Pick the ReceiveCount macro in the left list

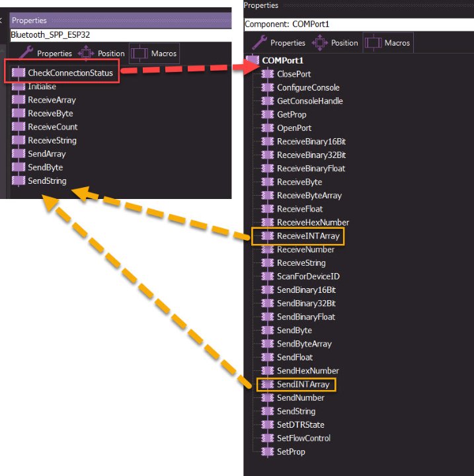coord(52,127)
